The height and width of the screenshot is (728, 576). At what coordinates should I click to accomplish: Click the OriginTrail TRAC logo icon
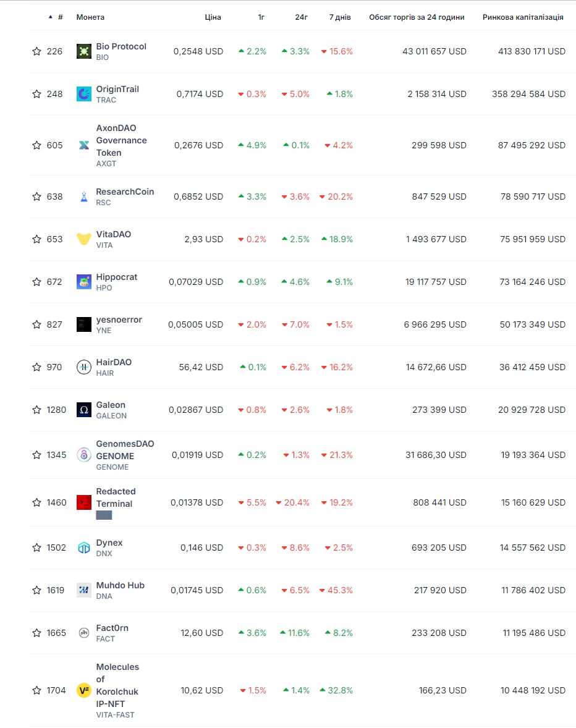click(x=83, y=95)
